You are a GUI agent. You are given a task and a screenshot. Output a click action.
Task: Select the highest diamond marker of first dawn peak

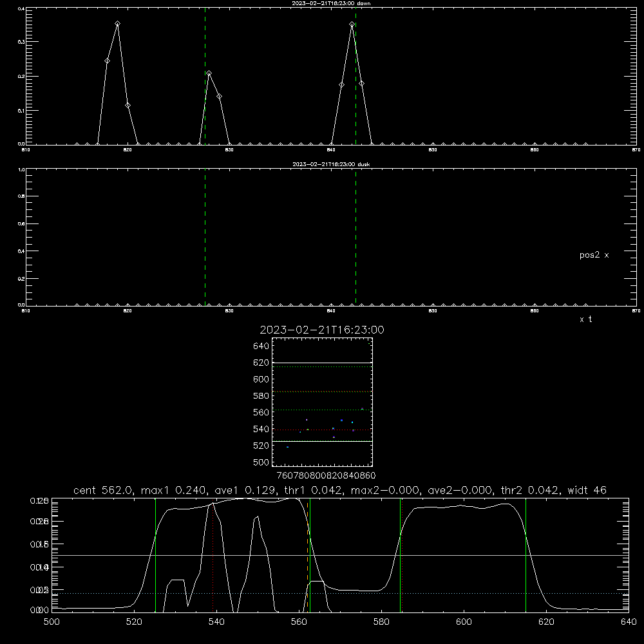point(117,24)
